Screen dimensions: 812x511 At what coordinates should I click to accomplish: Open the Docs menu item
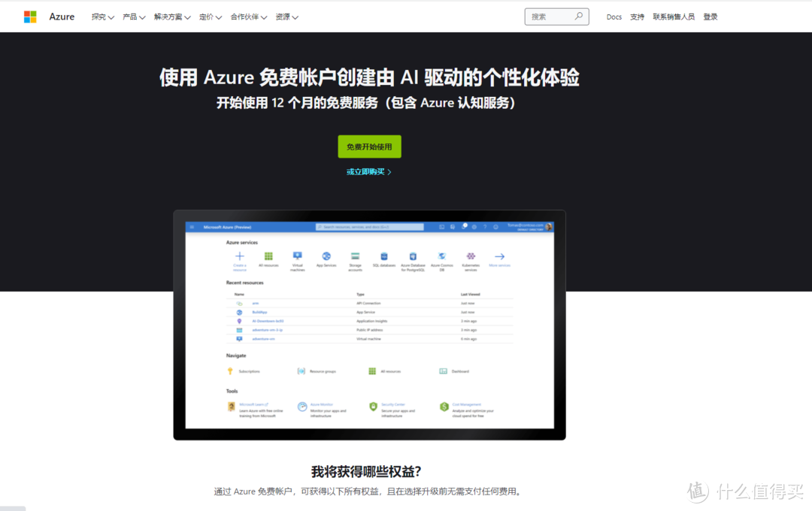614,17
